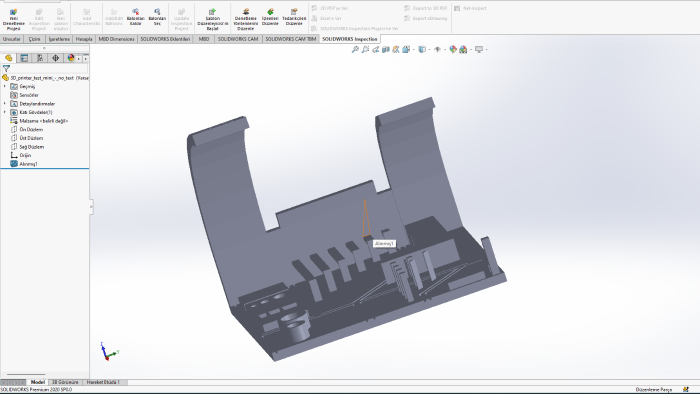The width and height of the screenshot is (700, 394).
Task: Open Hide/Show Items dropdown arrow
Action: (x=445, y=50)
